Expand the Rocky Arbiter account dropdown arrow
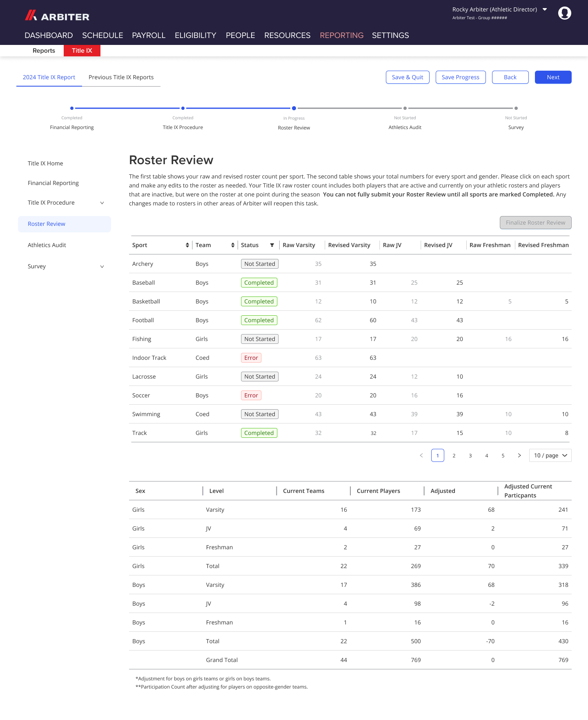 545,9
